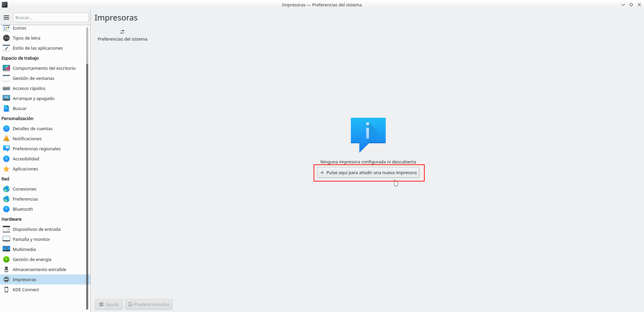644x312 pixels.
Task: Focus the Buscar search field
Action: (x=51, y=17)
